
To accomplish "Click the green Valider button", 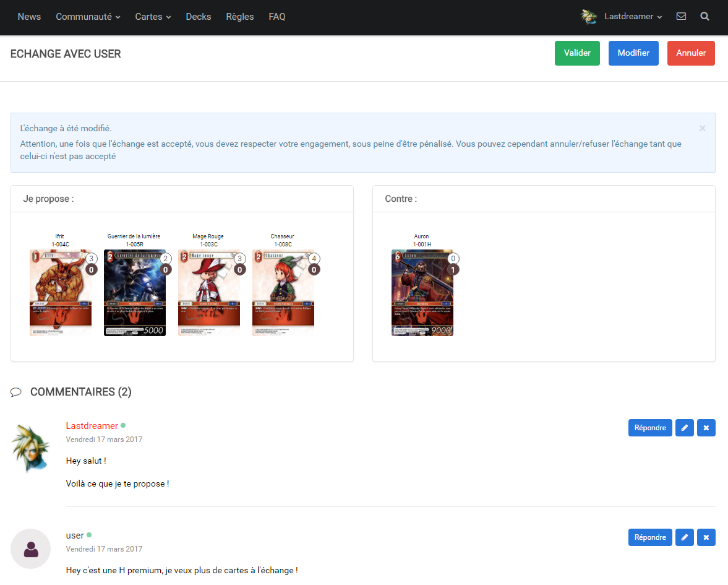I will pos(577,53).
